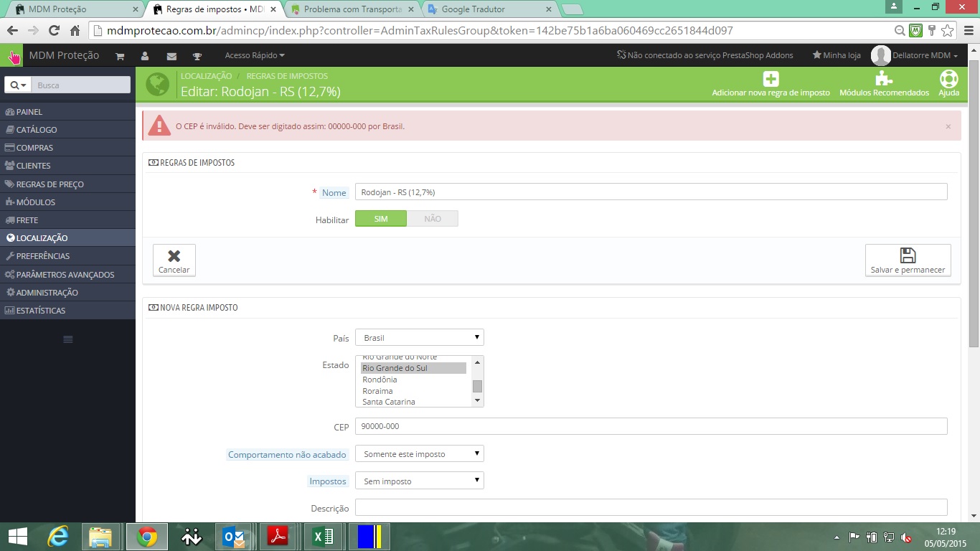Screen dimensions: 980x551
Task: Collapse the sidebar with hamburger icon
Action: (68, 339)
